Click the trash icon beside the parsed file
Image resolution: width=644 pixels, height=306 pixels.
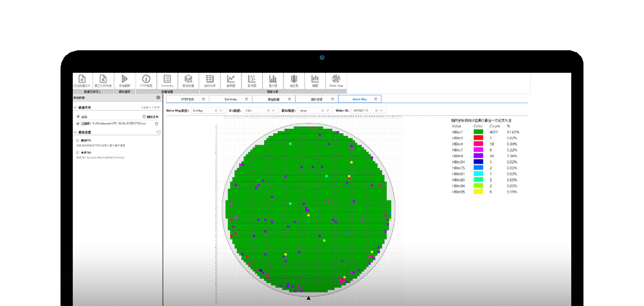[x=156, y=123]
